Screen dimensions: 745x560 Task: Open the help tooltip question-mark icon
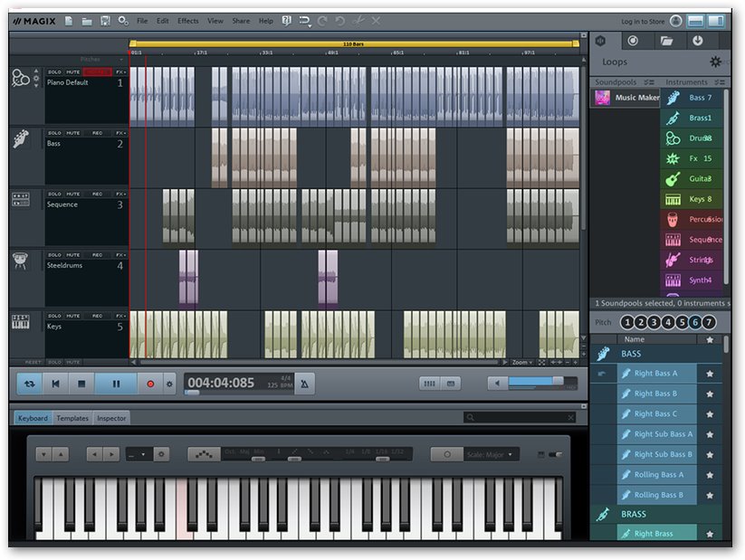click(x=286, y=21)
